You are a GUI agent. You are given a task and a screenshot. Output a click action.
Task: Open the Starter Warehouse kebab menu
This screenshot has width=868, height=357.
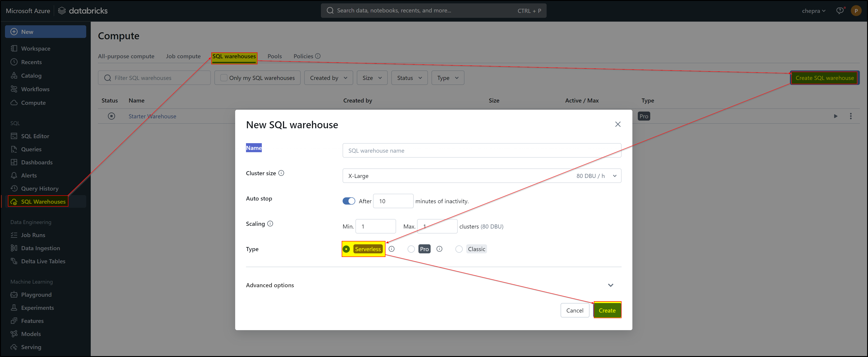[x=851, y=116]
